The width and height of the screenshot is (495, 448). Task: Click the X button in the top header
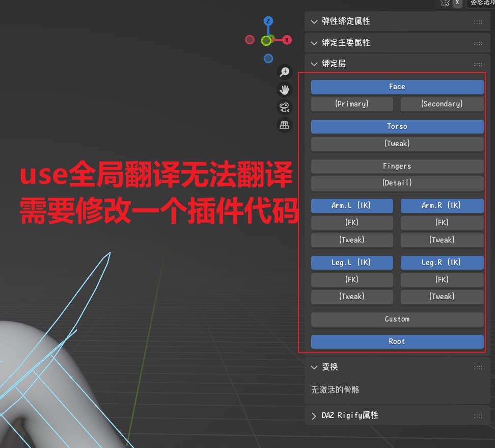(457, 3)
